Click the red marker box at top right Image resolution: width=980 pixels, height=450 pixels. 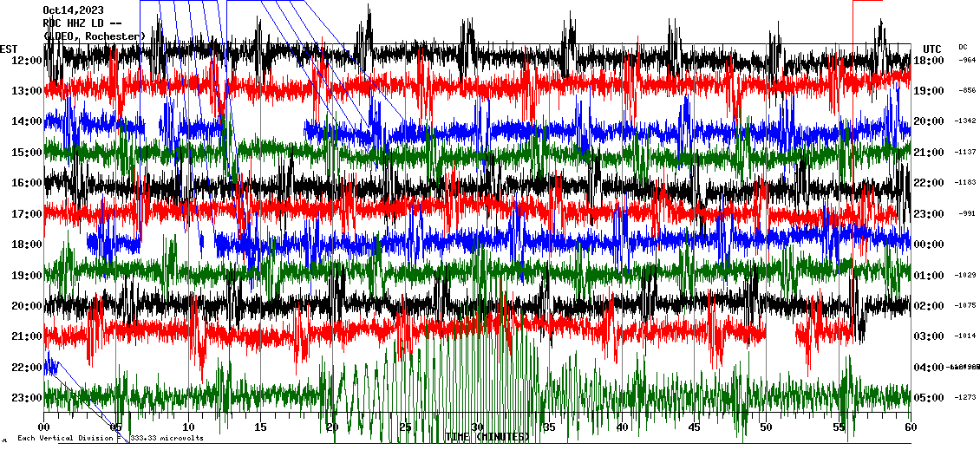(867, 3)
